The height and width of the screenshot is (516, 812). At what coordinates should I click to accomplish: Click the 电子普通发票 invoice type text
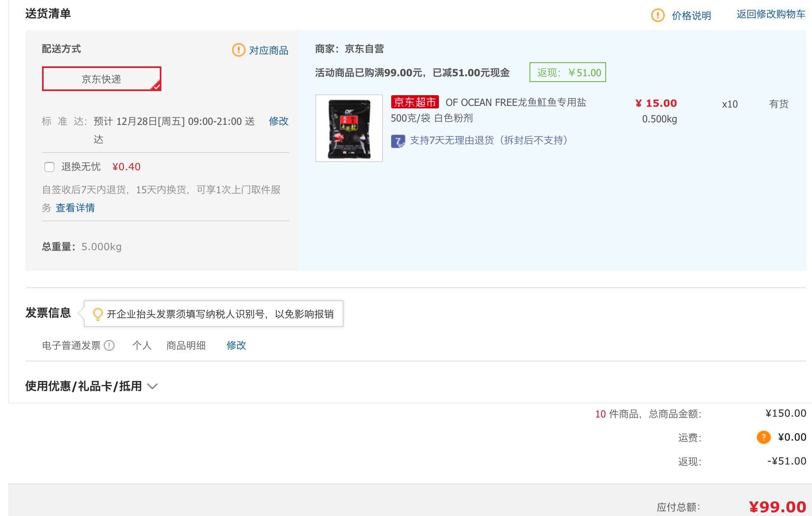click(x=71, y=345)
